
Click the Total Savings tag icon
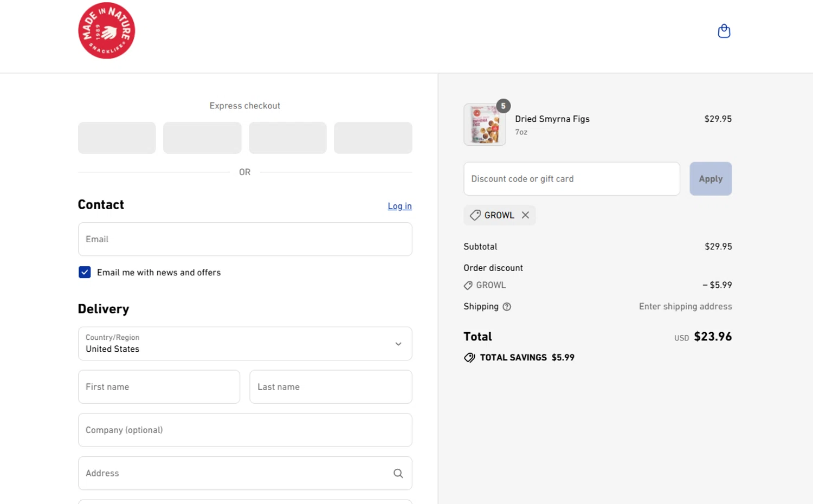point(469,358)
